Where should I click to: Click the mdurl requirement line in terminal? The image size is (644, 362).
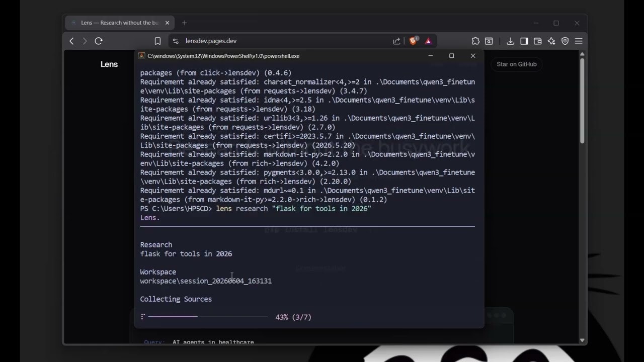[x=307, y=195]
